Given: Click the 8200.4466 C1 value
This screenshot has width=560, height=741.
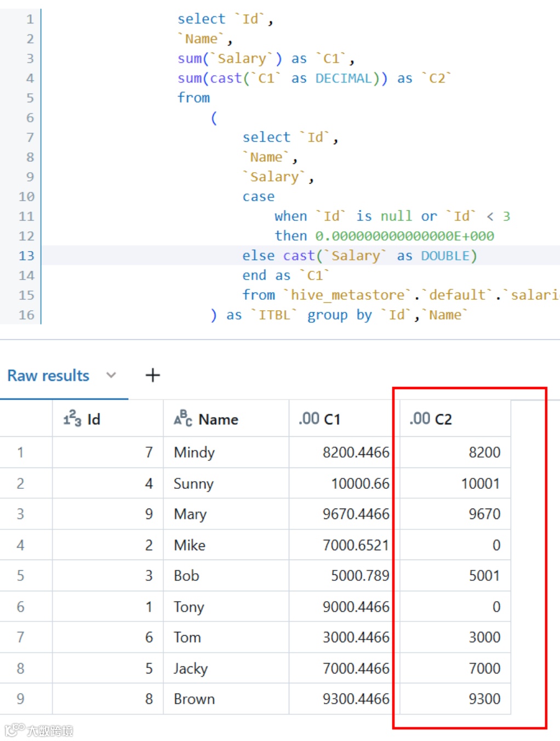Looking at the screenshot, I should tap(356, 452).
